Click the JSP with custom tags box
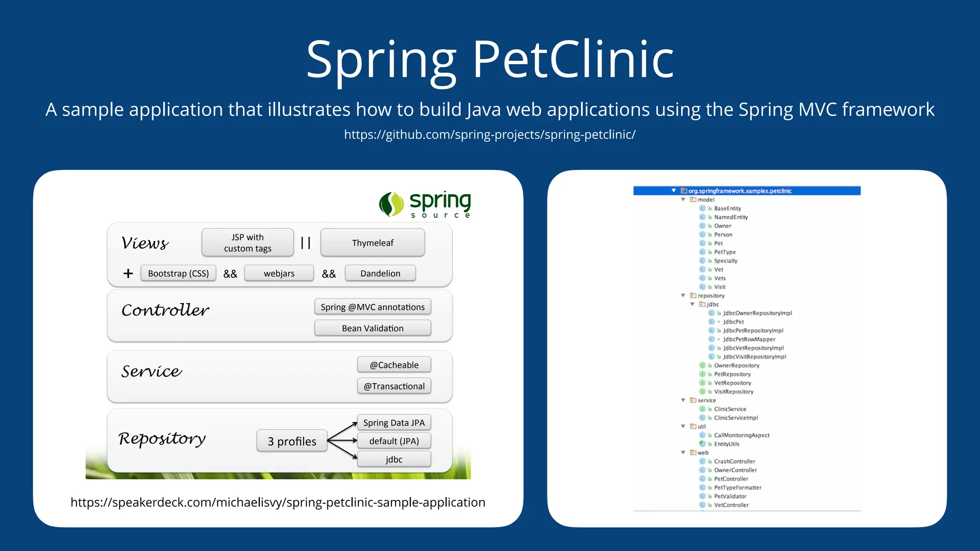 tap(248, 242)
